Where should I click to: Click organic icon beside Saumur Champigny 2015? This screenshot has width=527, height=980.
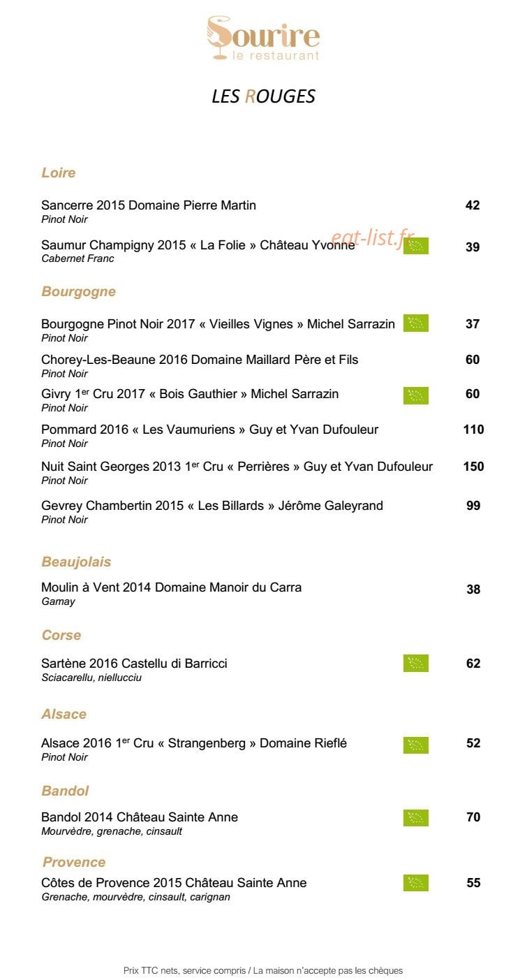416,245
